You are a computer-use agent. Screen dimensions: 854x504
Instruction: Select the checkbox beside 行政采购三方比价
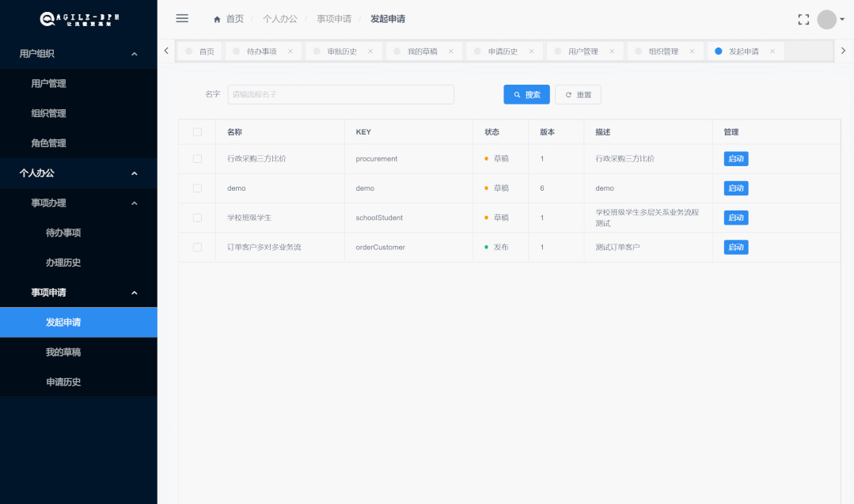click(197, 158)
